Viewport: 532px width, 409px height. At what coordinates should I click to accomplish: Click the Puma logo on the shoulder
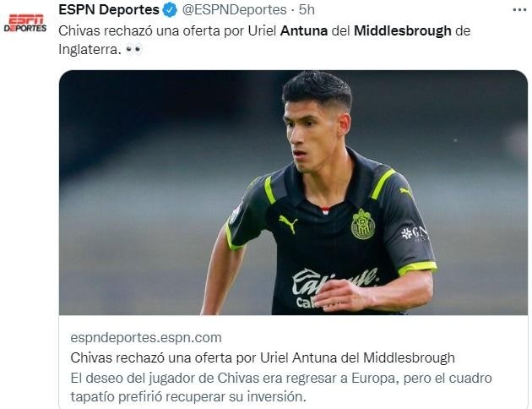pyautogui.click(x=406, y=192)
